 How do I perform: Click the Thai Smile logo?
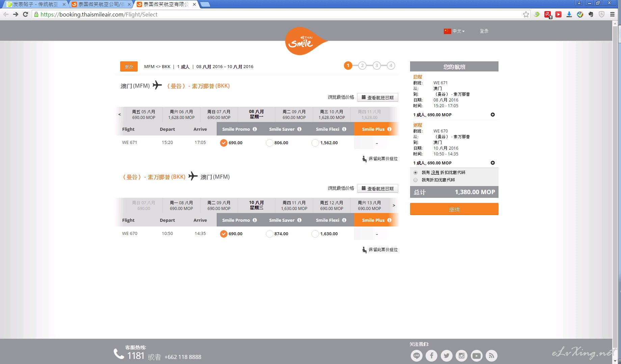(305, 41)
